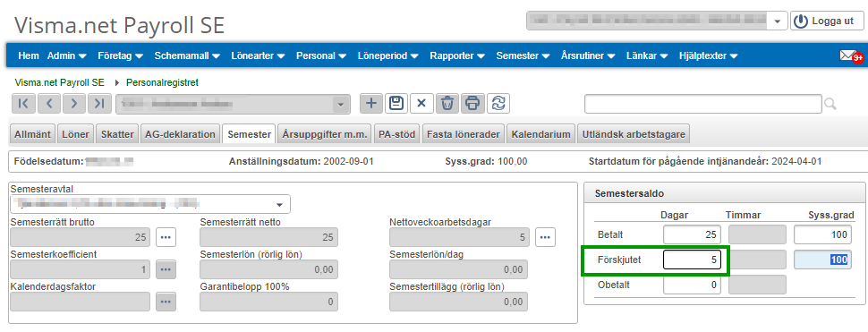
Task: Switch to the Årsuppgifter m.m. tab
Action: coord(325,134)
